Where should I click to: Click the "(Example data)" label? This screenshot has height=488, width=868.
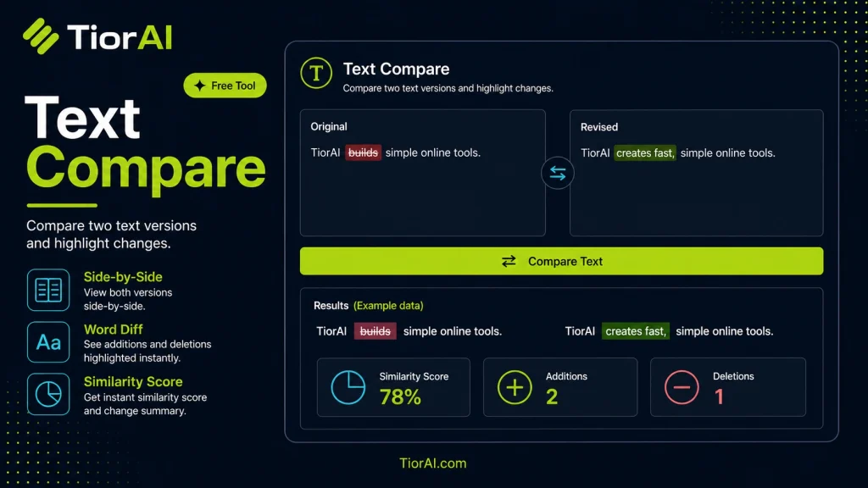[388, 305]
